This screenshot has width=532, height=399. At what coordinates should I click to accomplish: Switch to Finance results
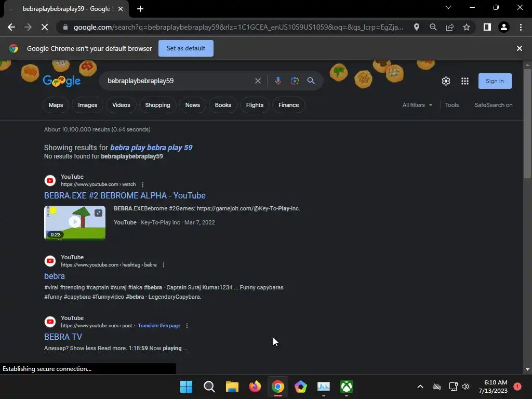[289, 105]
